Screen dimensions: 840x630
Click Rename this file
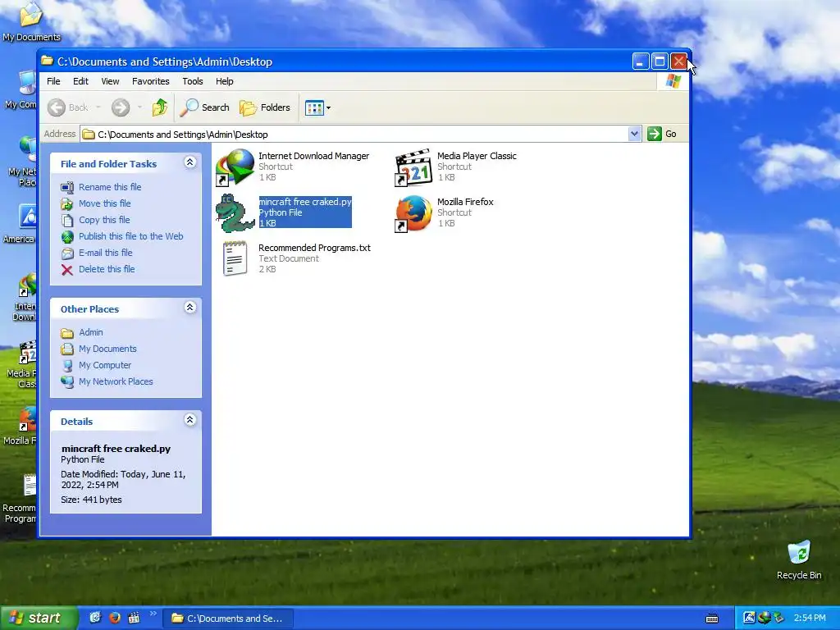click(x=110, y=187)
